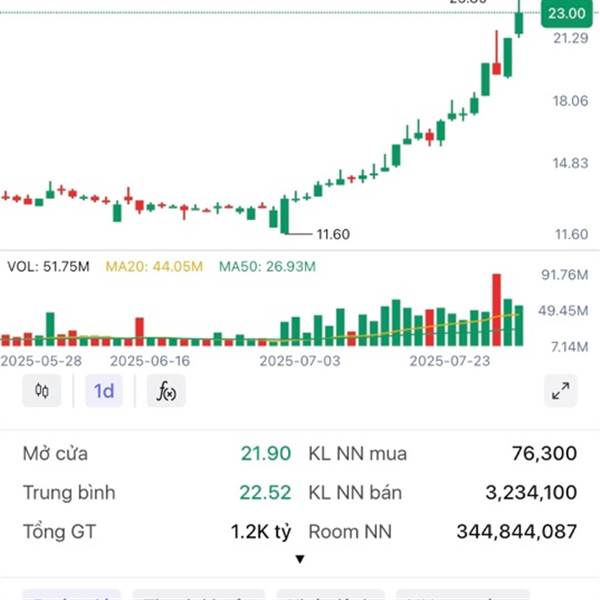Click the 23.00 current price tag
Viewport: 600px width, 600px height.
(567, 13)
